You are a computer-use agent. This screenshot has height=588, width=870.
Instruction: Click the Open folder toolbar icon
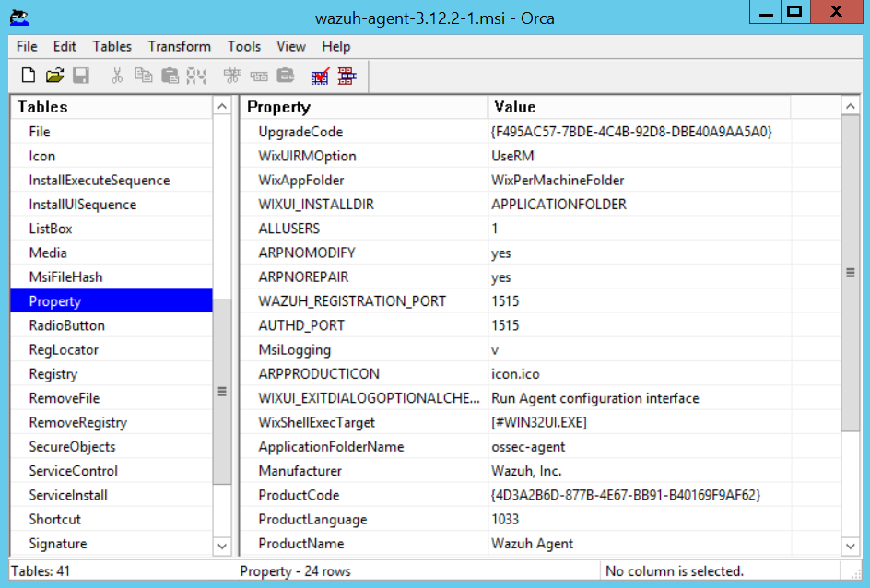[x=54, y=75]
